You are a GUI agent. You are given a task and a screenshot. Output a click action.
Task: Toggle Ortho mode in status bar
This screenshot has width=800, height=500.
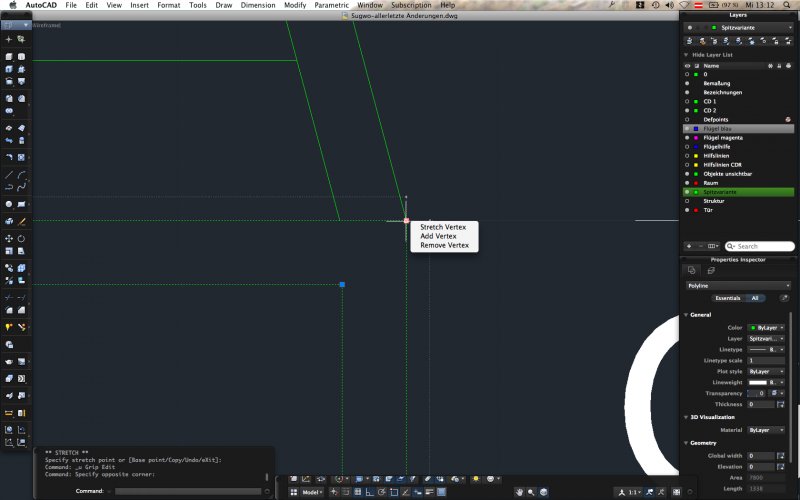point(369,492)
